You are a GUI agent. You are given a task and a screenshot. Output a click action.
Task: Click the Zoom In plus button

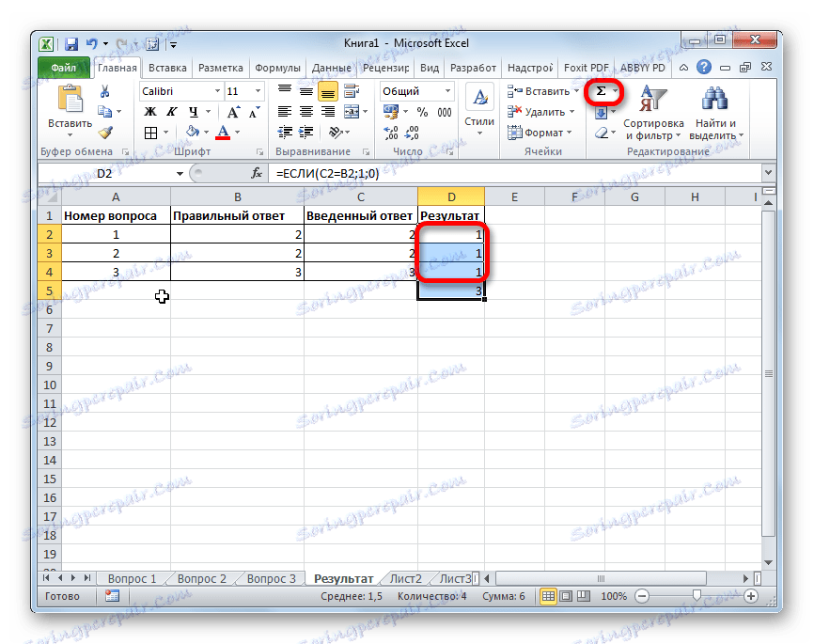pos(751,596)
